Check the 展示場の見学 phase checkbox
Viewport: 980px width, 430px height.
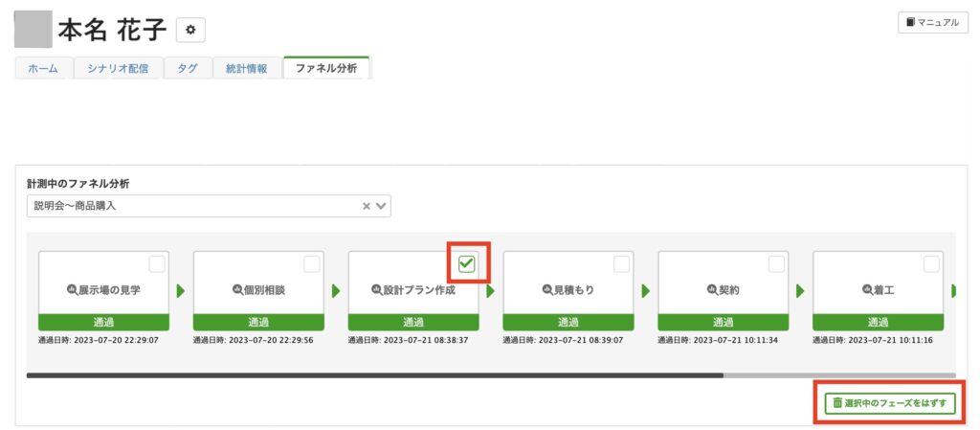point(156,264)
